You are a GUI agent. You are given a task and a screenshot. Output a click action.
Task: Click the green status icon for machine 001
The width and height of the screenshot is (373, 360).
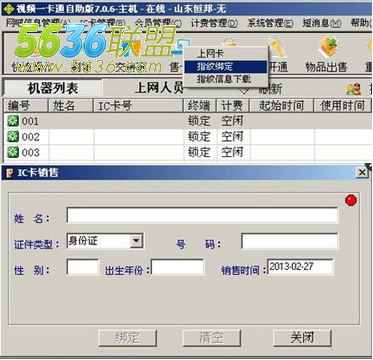click(13, 121)
